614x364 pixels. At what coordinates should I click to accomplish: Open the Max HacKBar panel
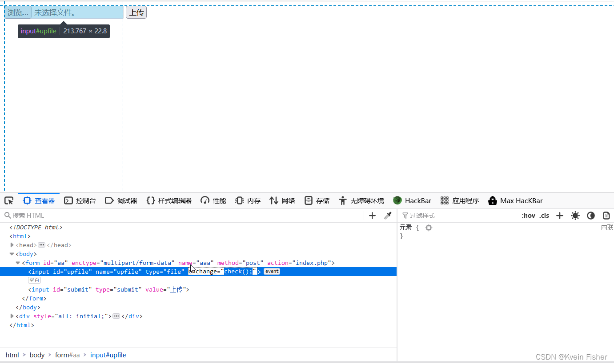click(515, 200)
